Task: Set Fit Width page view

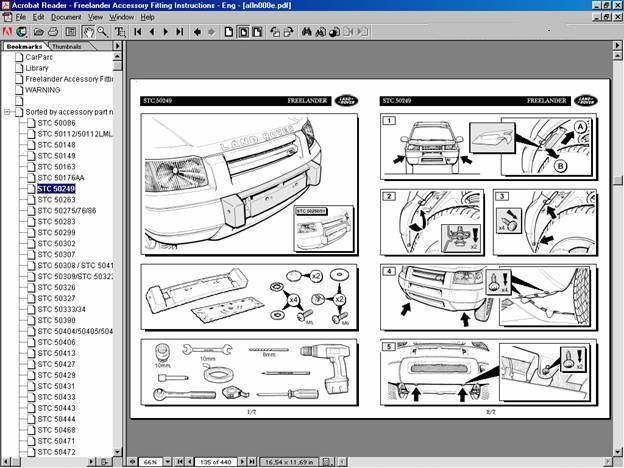Action: (257, 32)
